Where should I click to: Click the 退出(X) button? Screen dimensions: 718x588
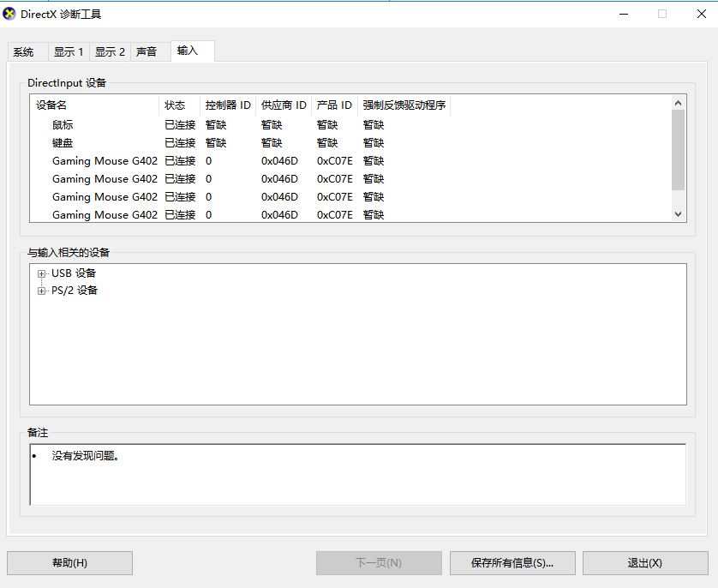644,563
